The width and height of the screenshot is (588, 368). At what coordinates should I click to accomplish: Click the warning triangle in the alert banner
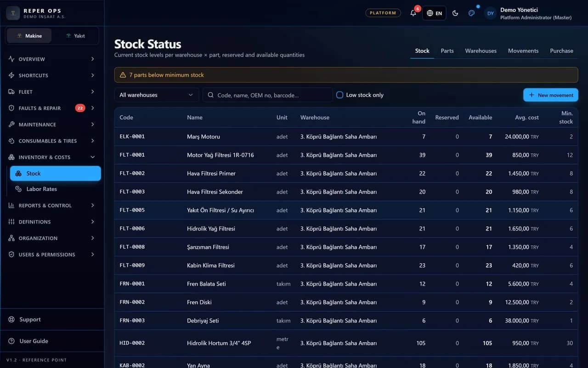(123, 75)
